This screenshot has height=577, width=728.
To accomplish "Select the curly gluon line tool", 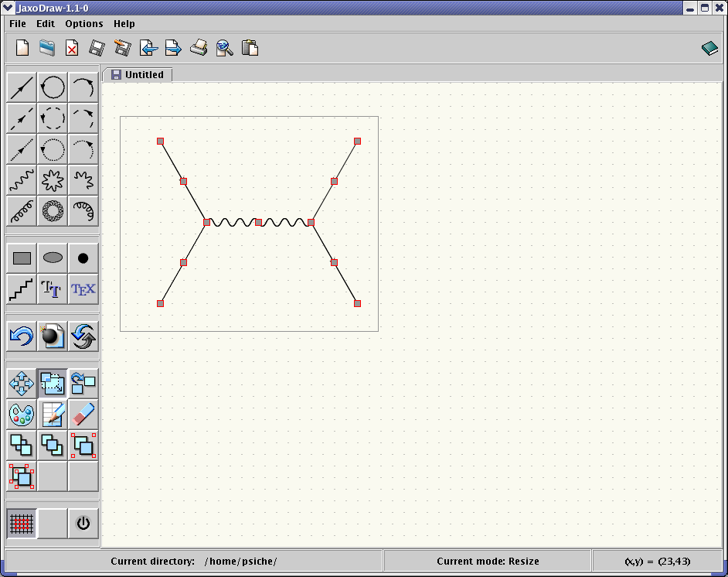I will tap(22, 211).
